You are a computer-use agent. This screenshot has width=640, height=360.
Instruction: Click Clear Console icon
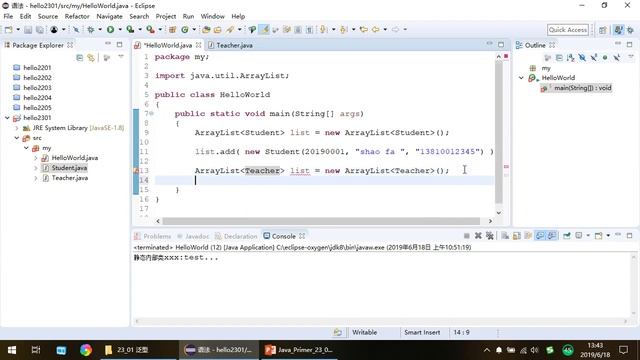(x=505, y=236)
